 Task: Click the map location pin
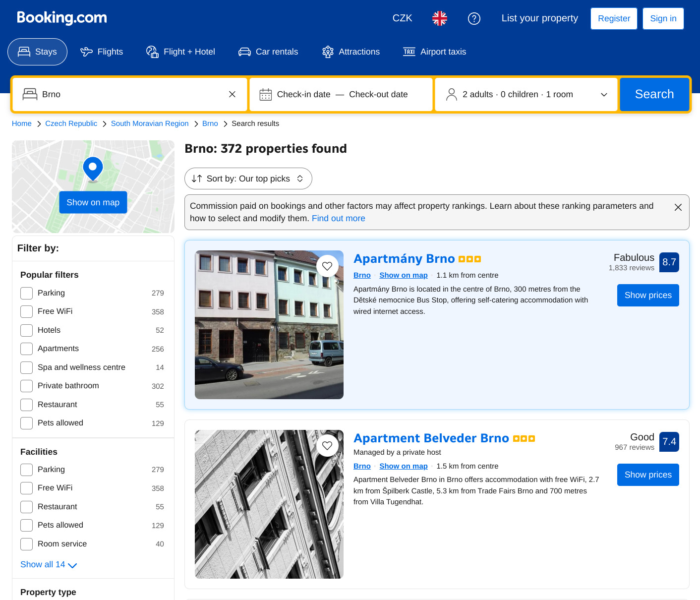coord(93,169)
